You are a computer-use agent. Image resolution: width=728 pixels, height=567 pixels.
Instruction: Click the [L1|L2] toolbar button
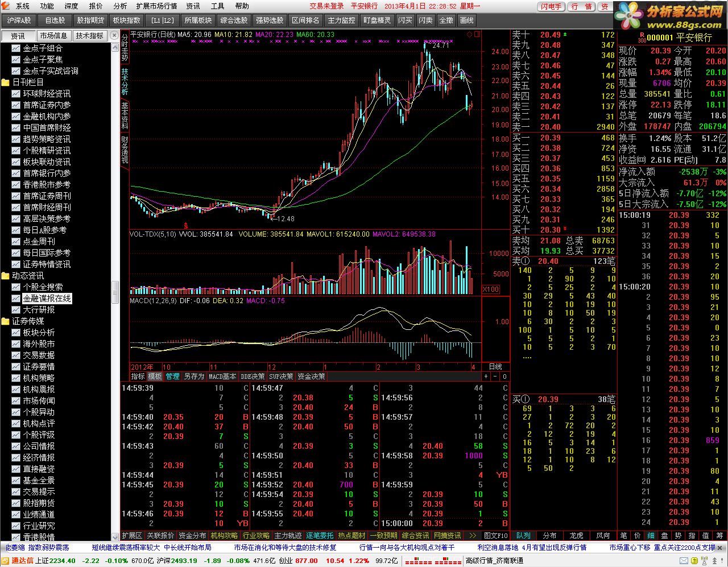163,20
